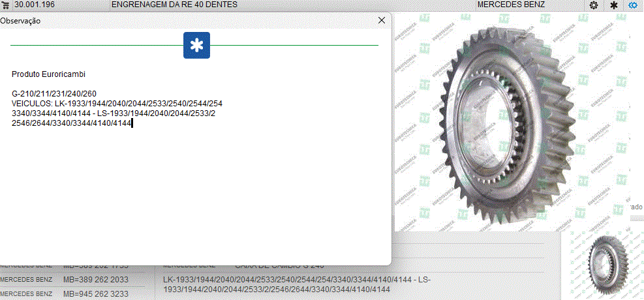Close the Observação dialog
Image resolution: width=644 pixels, height=300 pixels.
coord(382,20)
